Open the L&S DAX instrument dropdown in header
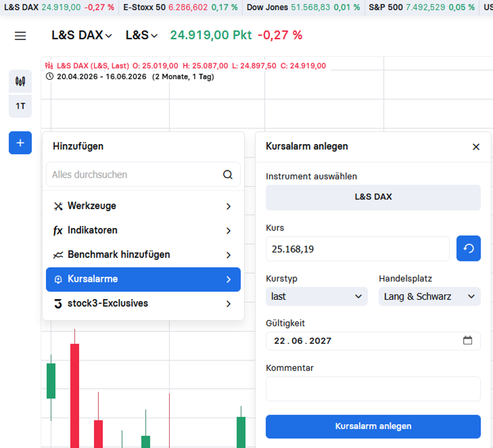 82,35
